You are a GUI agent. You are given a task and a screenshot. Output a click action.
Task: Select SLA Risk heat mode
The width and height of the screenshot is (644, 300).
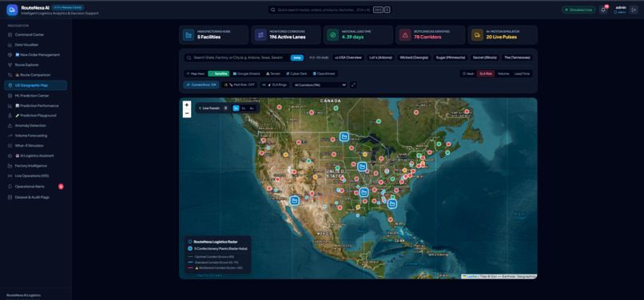click(x=486, y=74)
